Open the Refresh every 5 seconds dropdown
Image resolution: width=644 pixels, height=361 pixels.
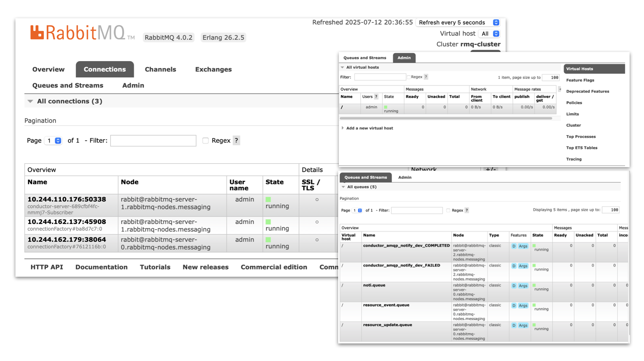coord(458,22)
